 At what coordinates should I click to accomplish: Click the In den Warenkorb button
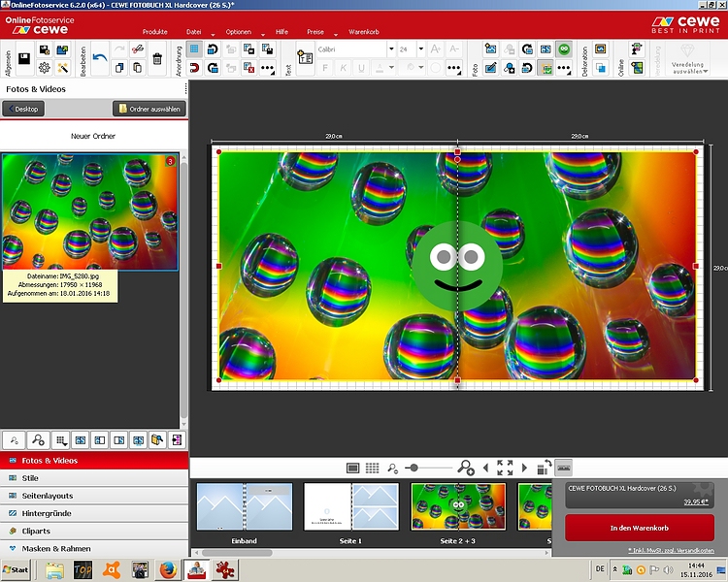(640, 528)
